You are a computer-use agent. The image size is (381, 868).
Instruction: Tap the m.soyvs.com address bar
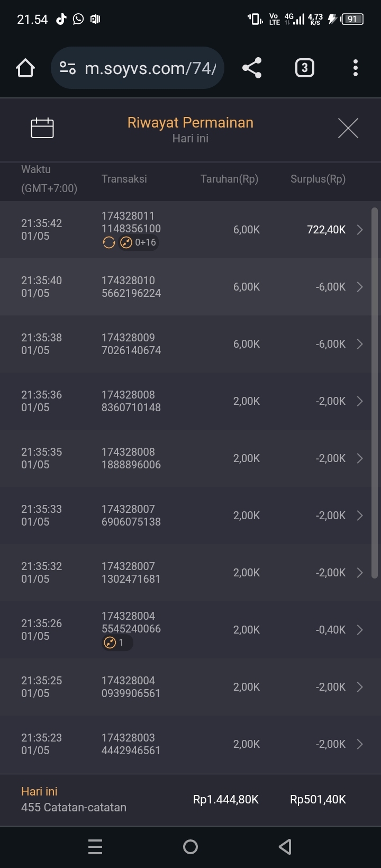click(150, 68)
